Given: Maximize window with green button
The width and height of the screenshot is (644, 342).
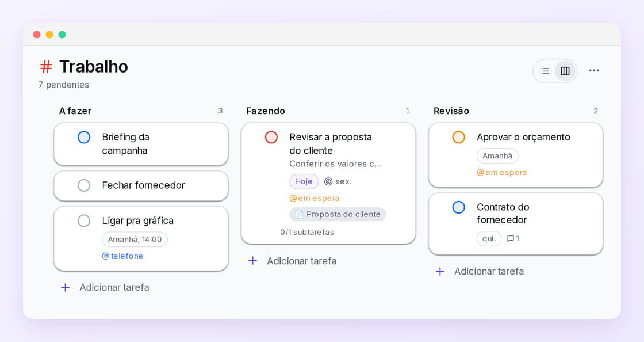Looking at the screenshot, I should point(62,35).
